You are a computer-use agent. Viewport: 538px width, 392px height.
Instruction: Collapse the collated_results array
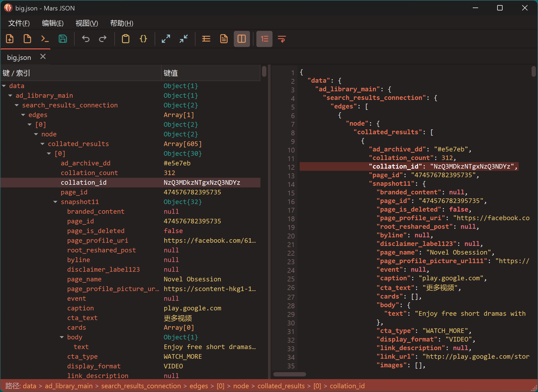(42, 144)
